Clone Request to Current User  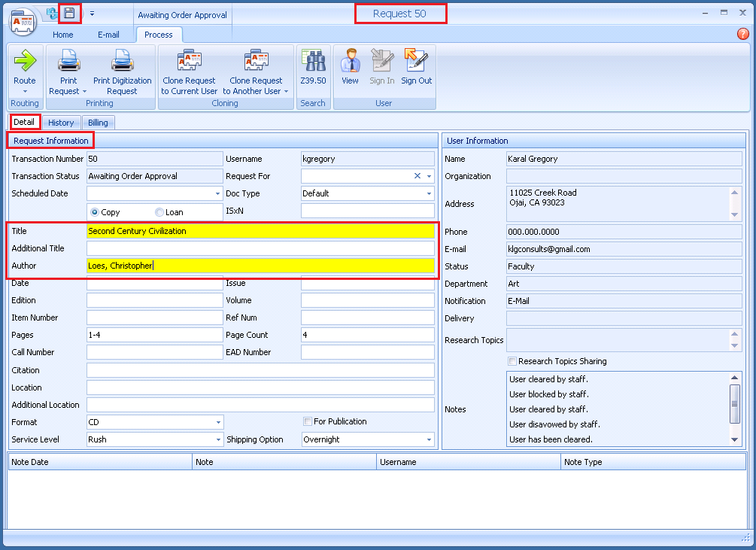(189, 61)
